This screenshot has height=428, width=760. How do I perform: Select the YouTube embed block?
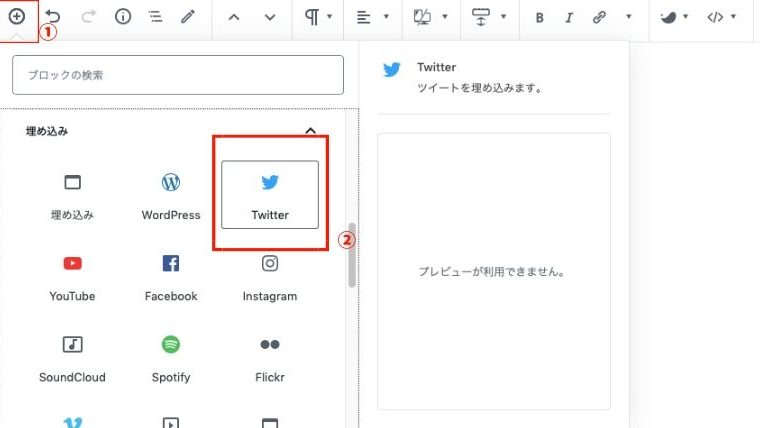72,276
